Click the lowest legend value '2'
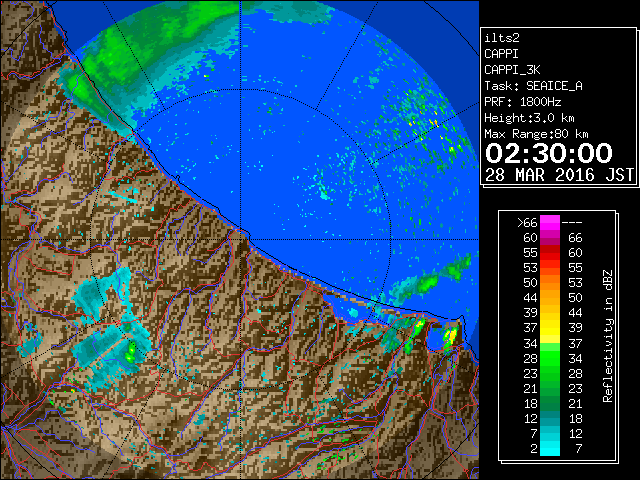The image size is (640, 480). 533,449
